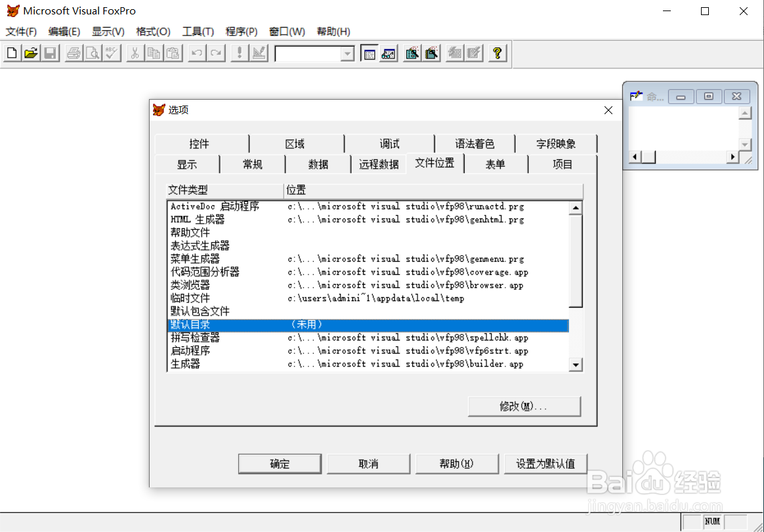The image size is (764, 532).
Task: Switch to the 语法着色 tab
Action: [x=475, y=144]
